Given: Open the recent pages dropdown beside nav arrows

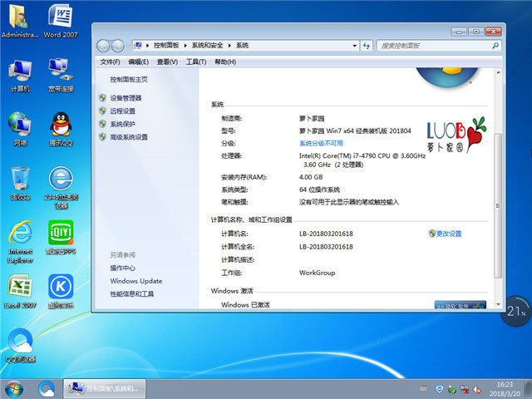Looking at the screenshot, I should [128, 46].
